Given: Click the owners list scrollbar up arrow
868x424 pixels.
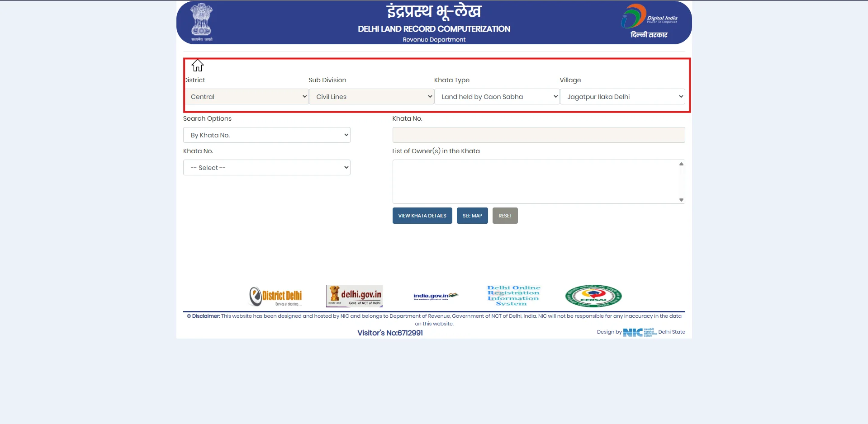Looking at the screenshot, I should coord(681,164).
